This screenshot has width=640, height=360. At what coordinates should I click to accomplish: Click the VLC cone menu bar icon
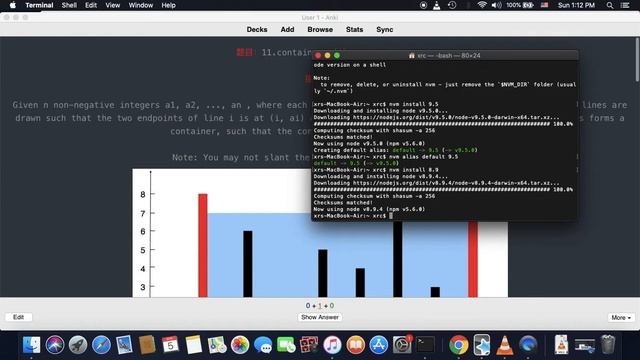(436, 5)
